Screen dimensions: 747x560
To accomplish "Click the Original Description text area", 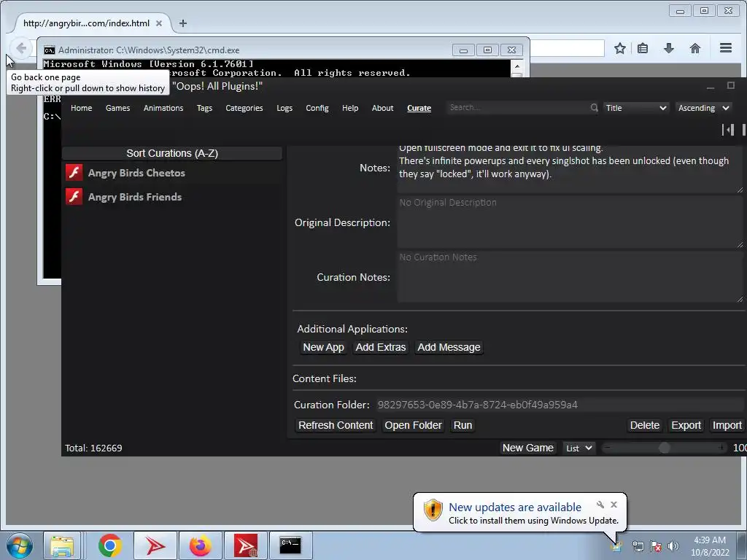I will pos(570,222).
